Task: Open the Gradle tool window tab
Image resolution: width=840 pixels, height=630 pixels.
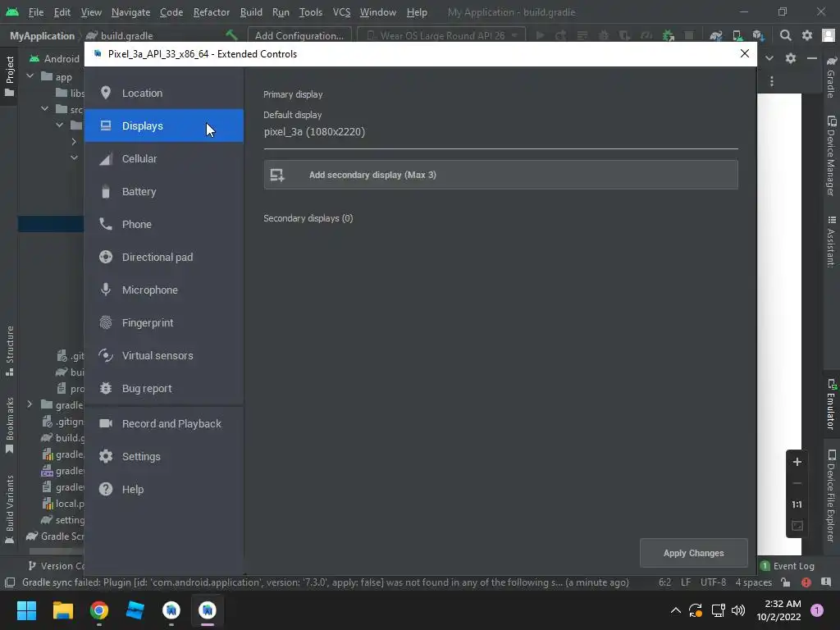Action: point(831,76)
